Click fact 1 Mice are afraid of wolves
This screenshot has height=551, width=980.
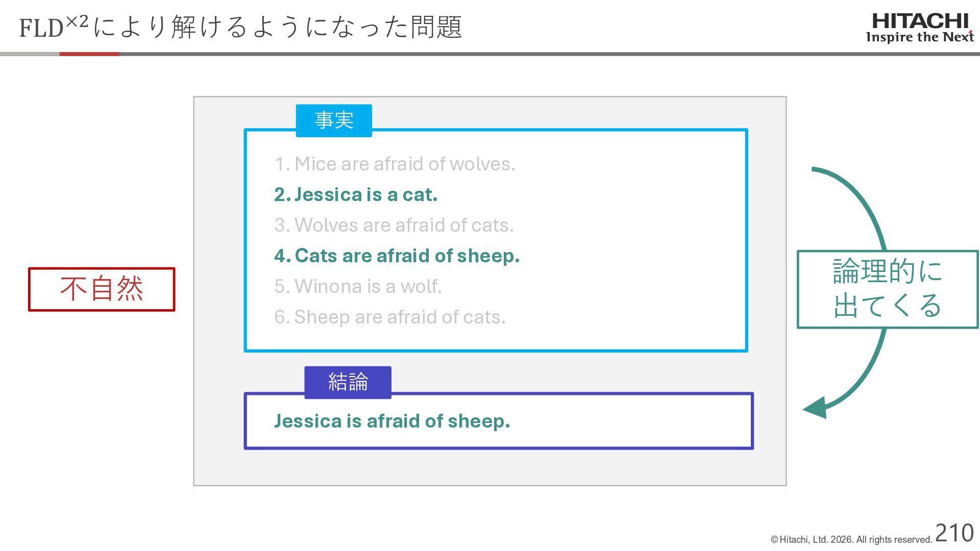click(x=395, y=164)
